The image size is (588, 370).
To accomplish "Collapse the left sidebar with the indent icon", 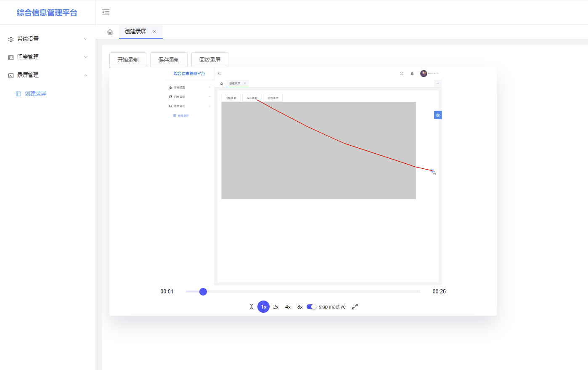I will (106, 12).
